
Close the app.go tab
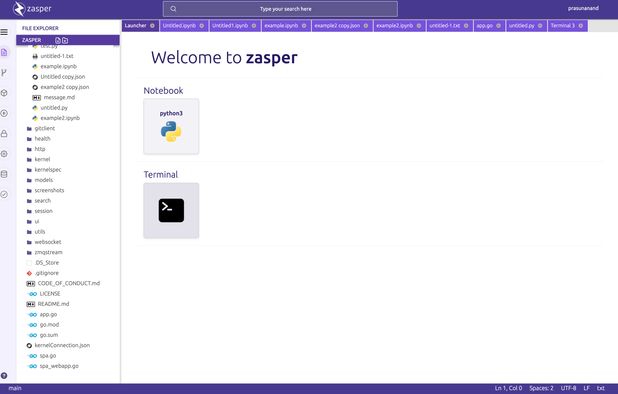click(x=498, y=26)
